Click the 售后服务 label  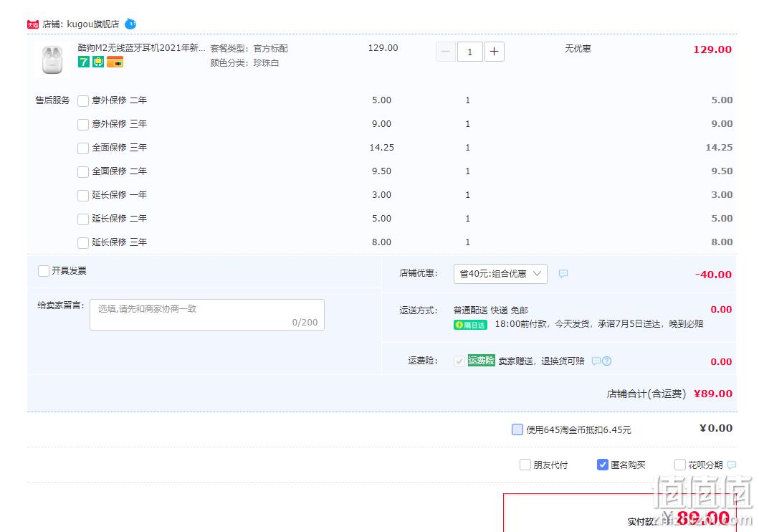(x=53, y=100)
